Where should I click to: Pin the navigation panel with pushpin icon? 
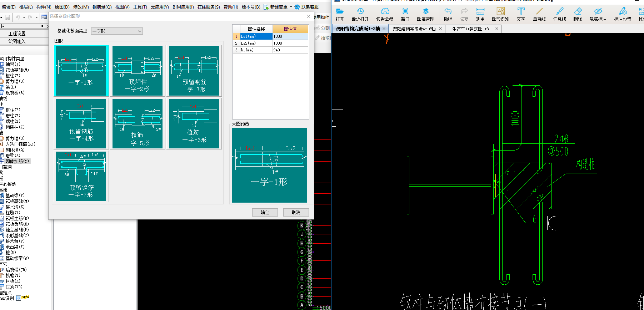42,26
